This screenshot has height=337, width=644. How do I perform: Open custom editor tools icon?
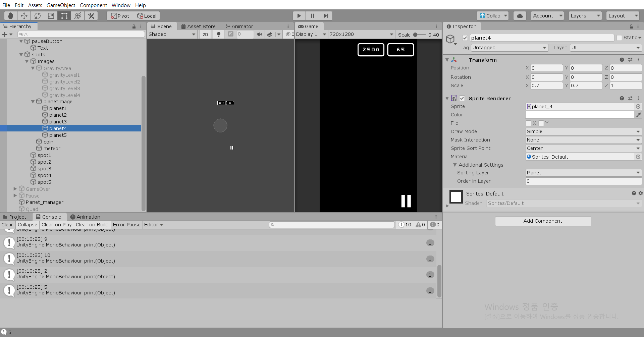click(x=91, y=16)
